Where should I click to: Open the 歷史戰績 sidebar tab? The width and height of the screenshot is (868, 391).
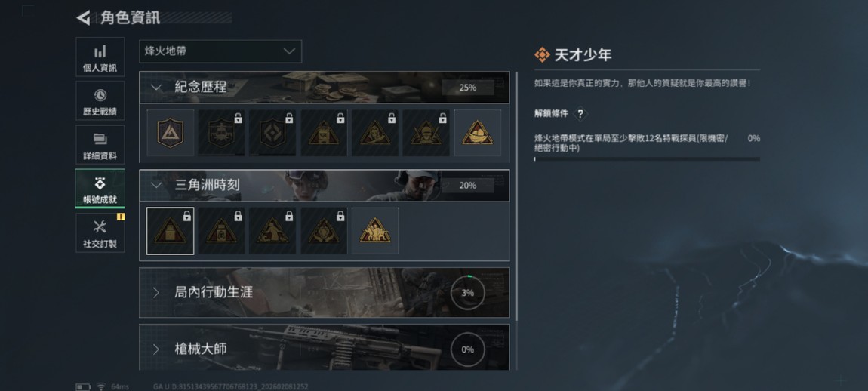[100, 101]
